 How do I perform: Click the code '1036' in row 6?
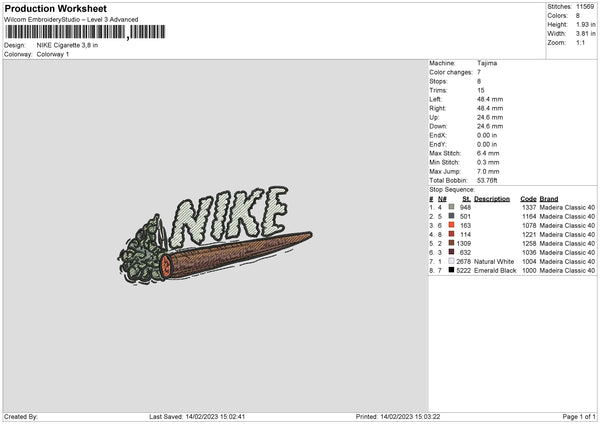point(529,253)
